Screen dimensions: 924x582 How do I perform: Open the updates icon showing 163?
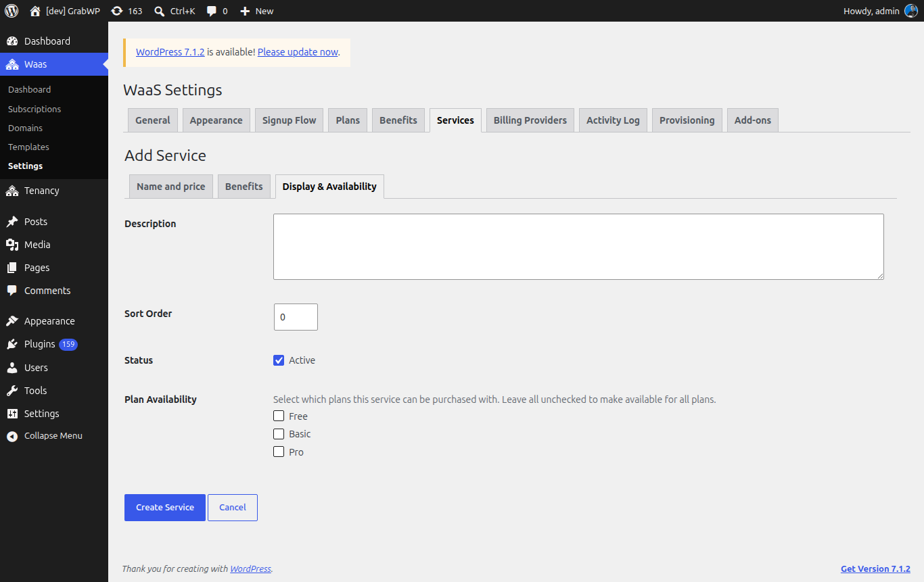(117, 11)
